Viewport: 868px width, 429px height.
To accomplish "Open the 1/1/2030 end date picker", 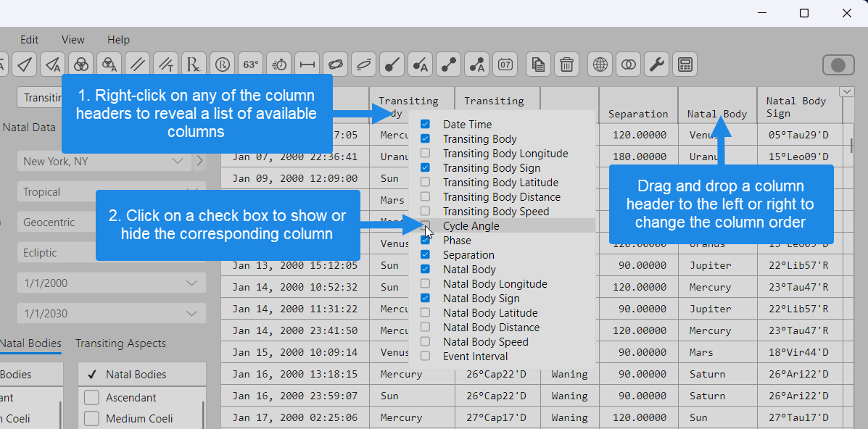I will point(111,313).
